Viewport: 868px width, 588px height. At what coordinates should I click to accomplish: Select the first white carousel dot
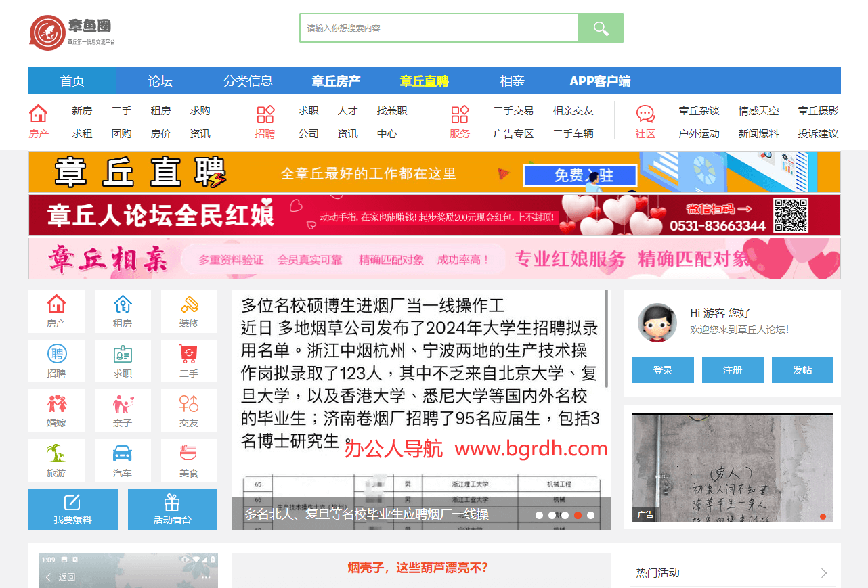[x=539, y=515]
